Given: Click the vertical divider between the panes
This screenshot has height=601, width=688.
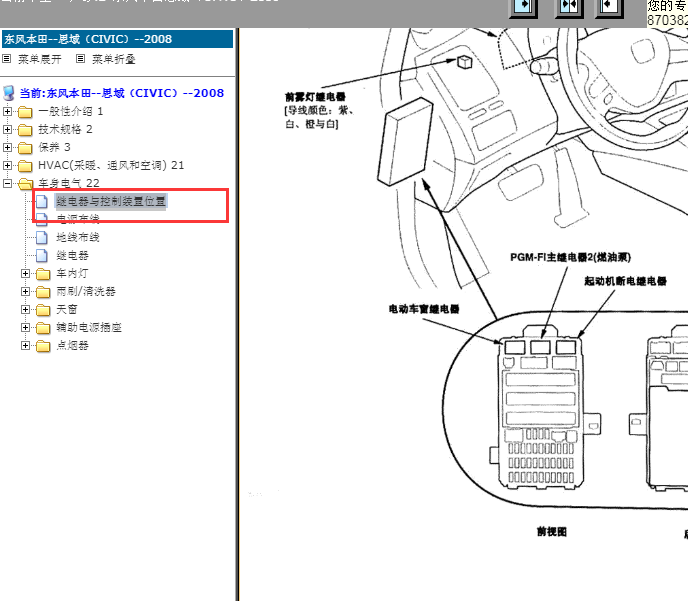Looking at the screenshot, I should pyautogui.click(x=238, y=314).
